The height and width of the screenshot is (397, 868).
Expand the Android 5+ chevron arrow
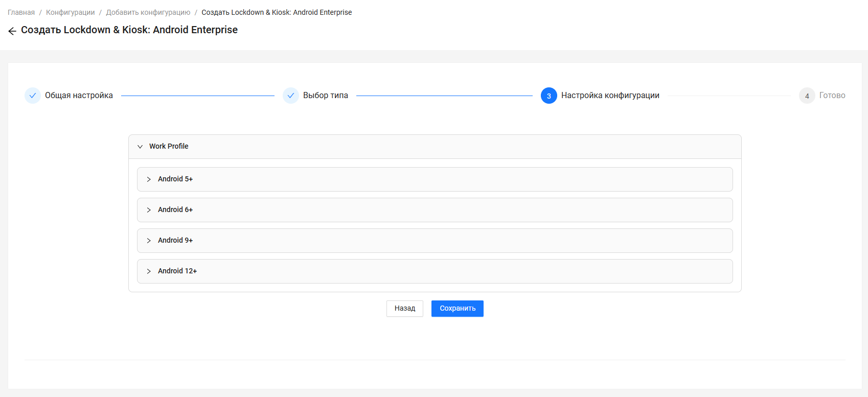[149, 179]
